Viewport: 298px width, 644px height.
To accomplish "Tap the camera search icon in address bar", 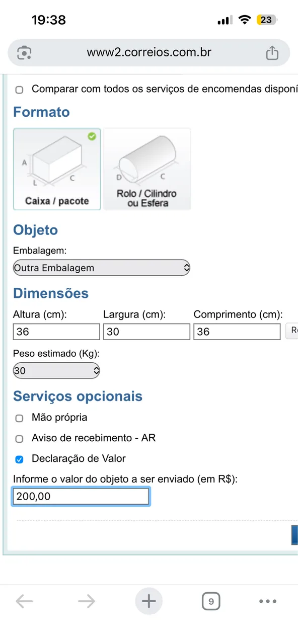I will click(x=24, y=52).
